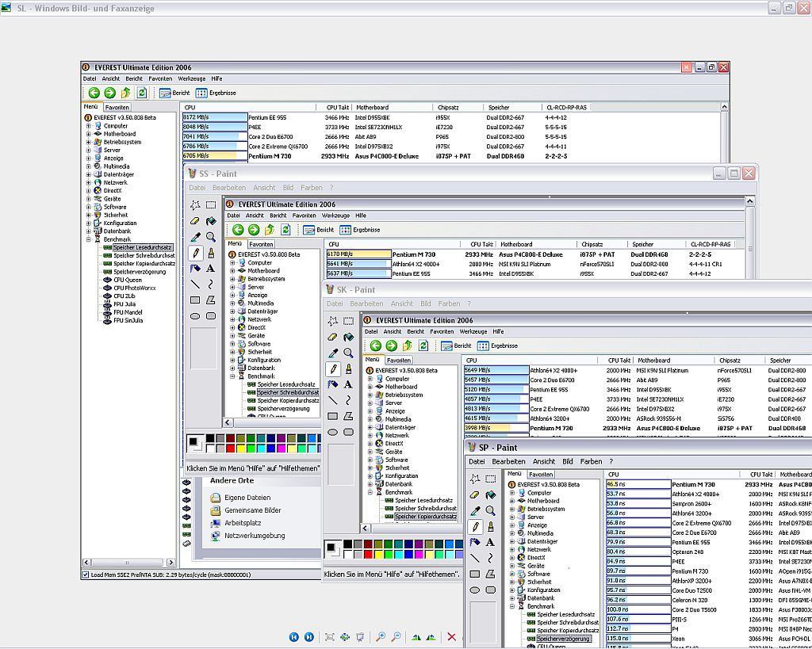Pick red swatch in SS - Paint palette
Image resolution: width=812 pixels, height=649 pixels.
tap(231, 449)
